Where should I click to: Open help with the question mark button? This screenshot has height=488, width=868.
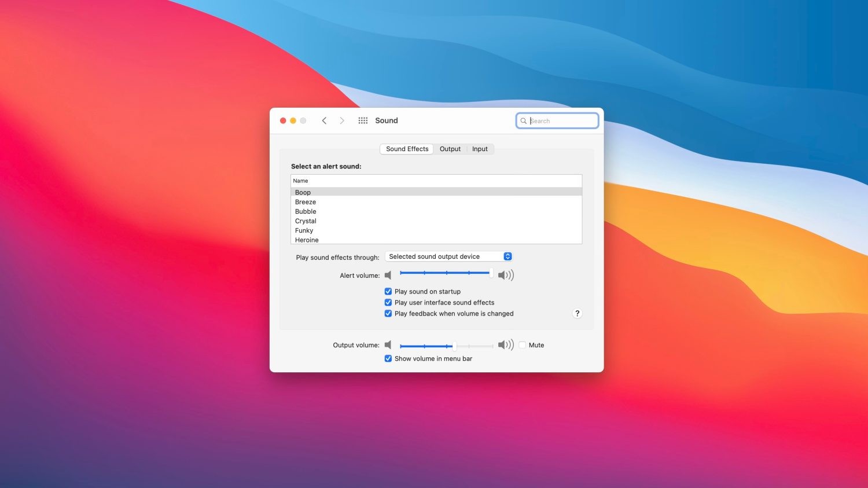click(577, 313)
